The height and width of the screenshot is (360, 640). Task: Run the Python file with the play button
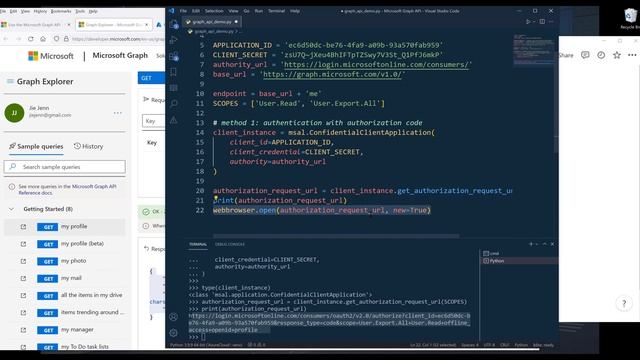[x=528, y=22]
